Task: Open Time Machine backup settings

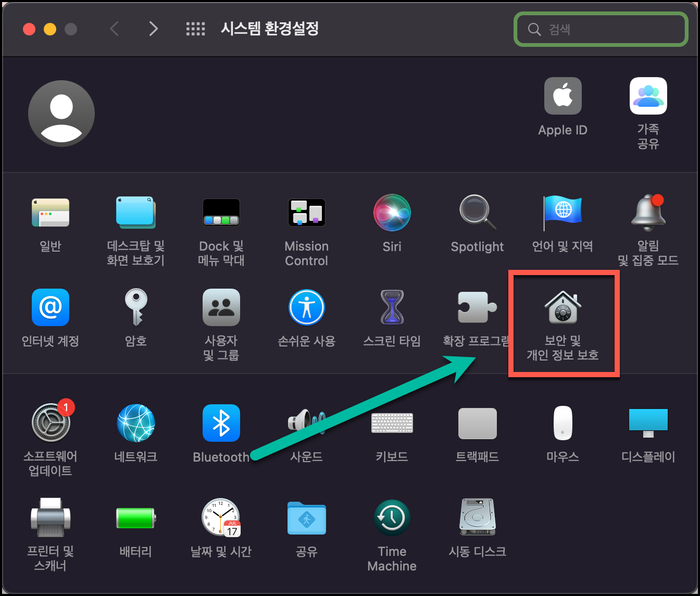Action: click(392, 531)
